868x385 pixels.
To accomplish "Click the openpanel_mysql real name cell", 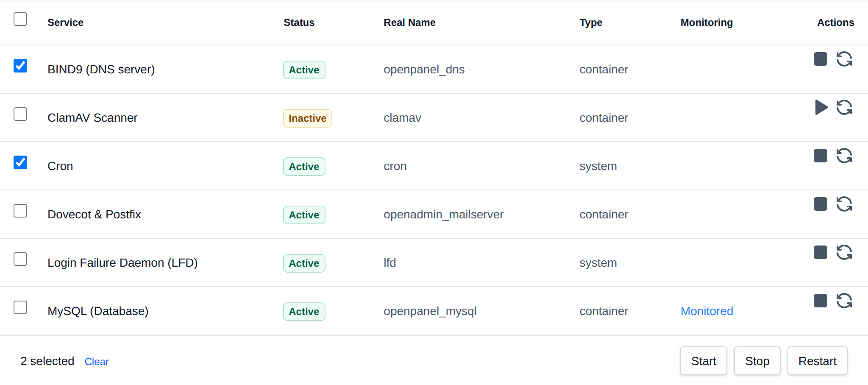I will coord(430,311).
